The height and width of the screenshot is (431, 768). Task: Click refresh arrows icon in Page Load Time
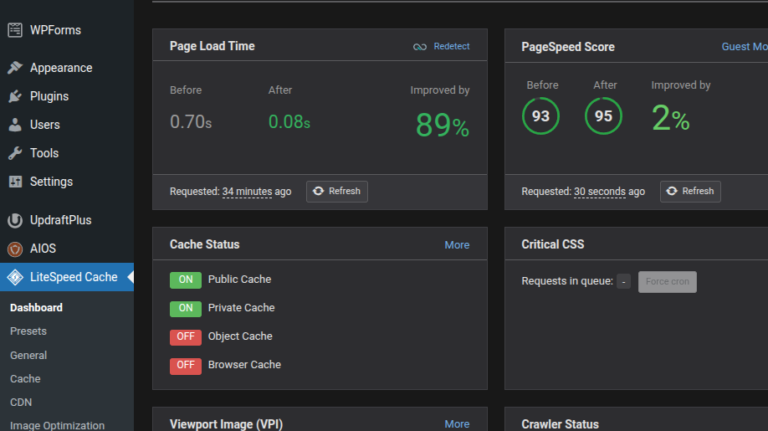click(318, 191)
